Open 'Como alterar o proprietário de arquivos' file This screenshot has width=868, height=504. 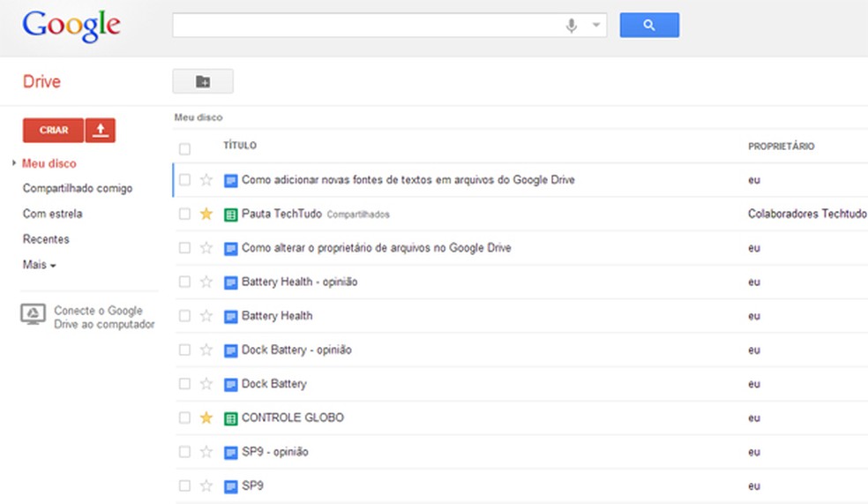[x=377, y=248]
